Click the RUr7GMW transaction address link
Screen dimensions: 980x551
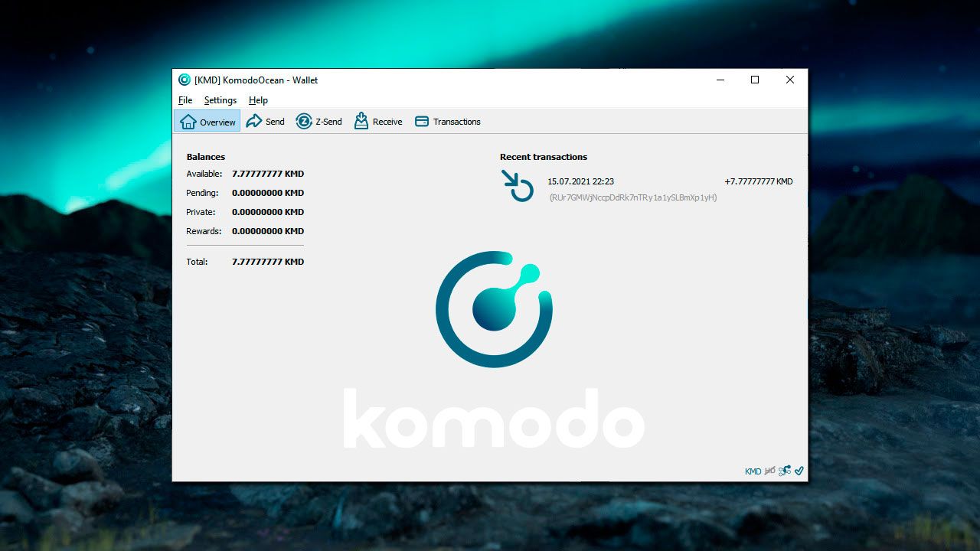[633, 197]
